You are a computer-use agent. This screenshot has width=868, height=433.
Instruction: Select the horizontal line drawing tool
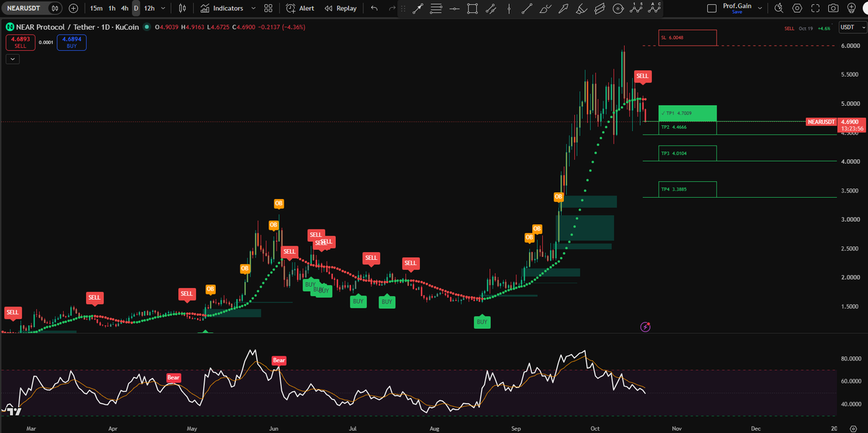[455, 8]
